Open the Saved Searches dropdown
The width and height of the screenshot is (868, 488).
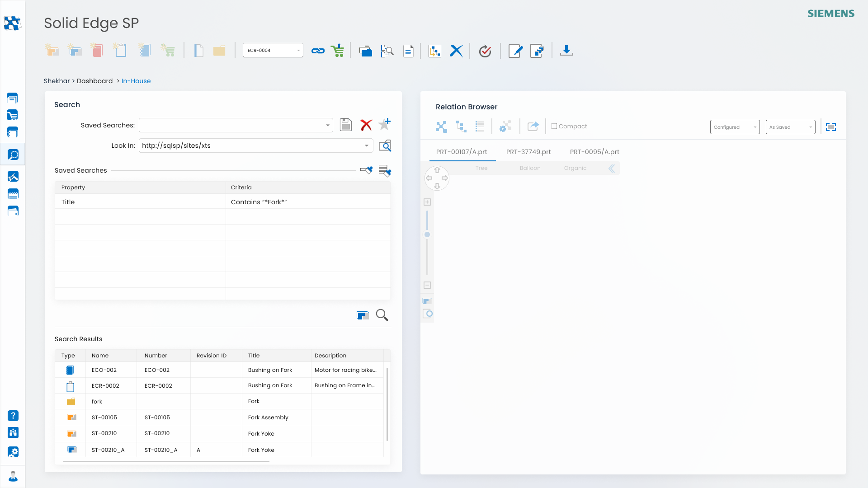coord(236,125)
